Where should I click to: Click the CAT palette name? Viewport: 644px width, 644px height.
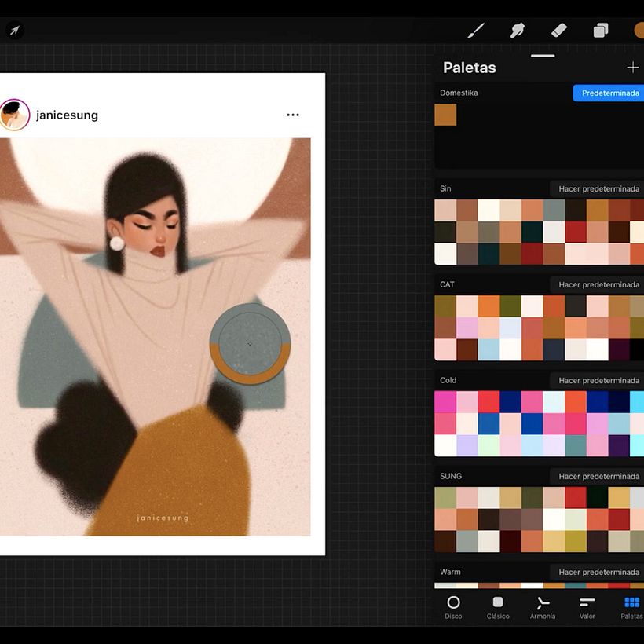tap(447, 284)
